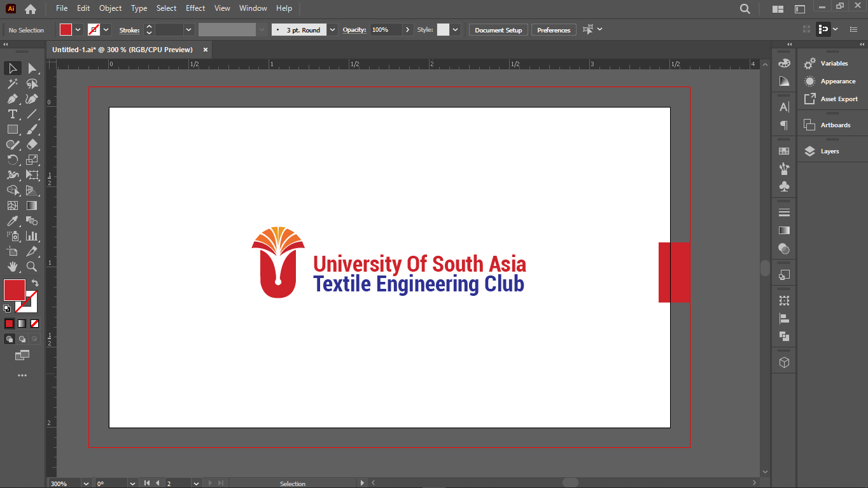Open the stroke weight dropdown

188,30
